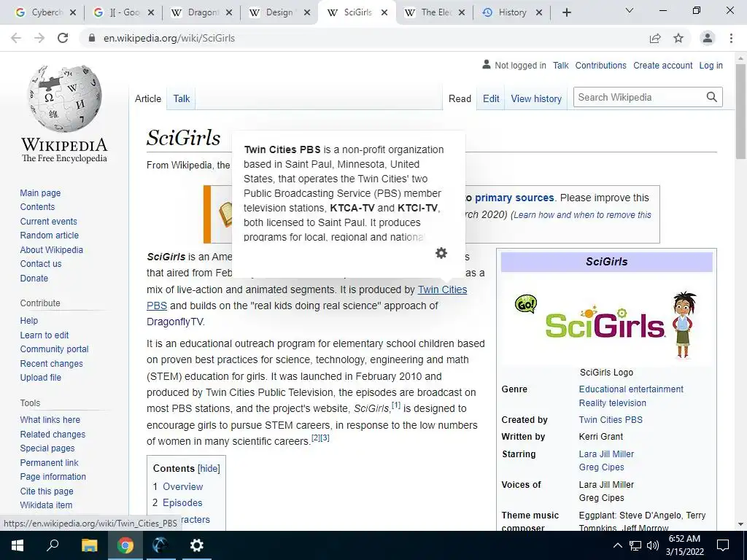The width and height of the screenshot is (747, 560).
Task: Click What links here tool
Action: 50,420
